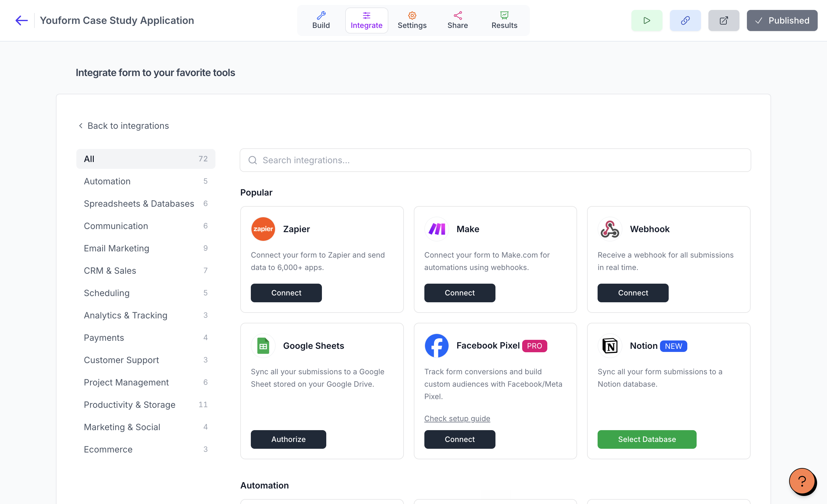The image size is (827, 504).
Task: Filter by Spreadsheets & Databases category
Action: [146, 203]
